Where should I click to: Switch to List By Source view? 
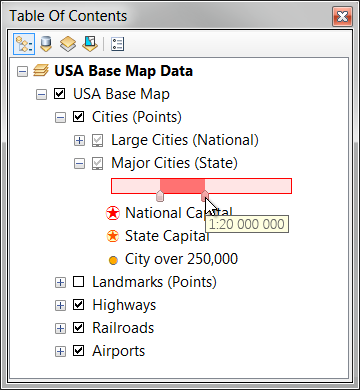46,44
